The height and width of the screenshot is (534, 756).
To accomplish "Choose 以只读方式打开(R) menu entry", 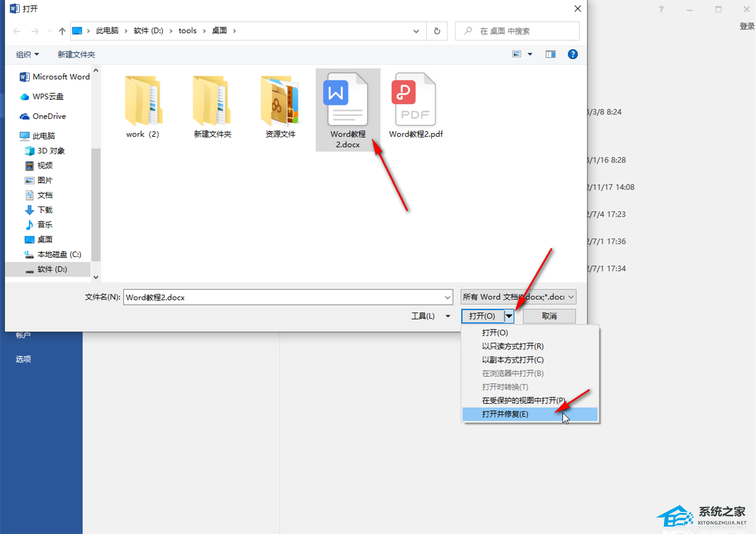I will [530, 347].
